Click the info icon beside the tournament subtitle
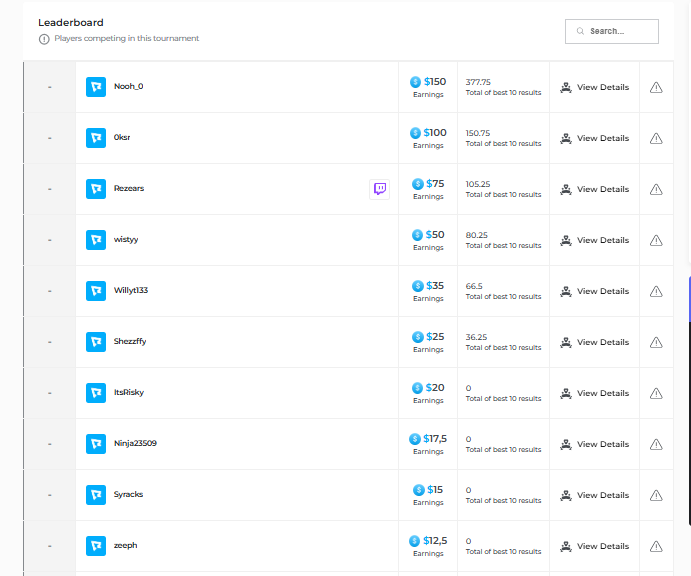 point(44,39)
